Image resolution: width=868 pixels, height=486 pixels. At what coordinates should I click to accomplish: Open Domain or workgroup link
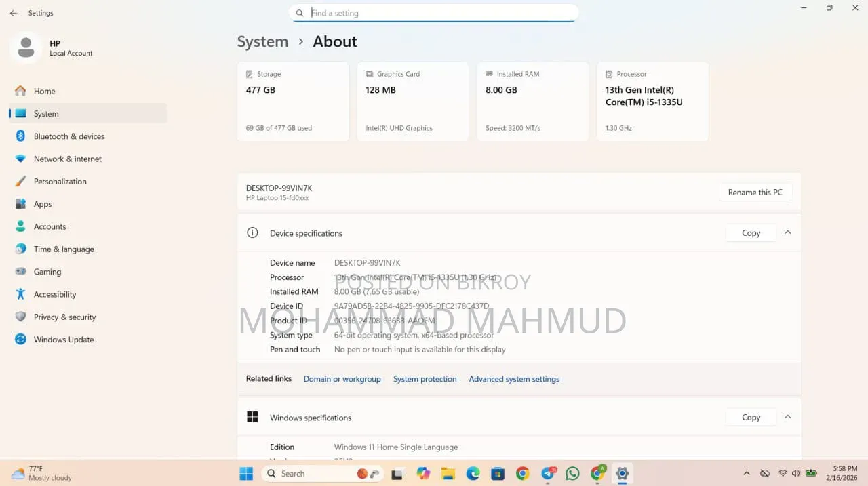click(342, 379)
